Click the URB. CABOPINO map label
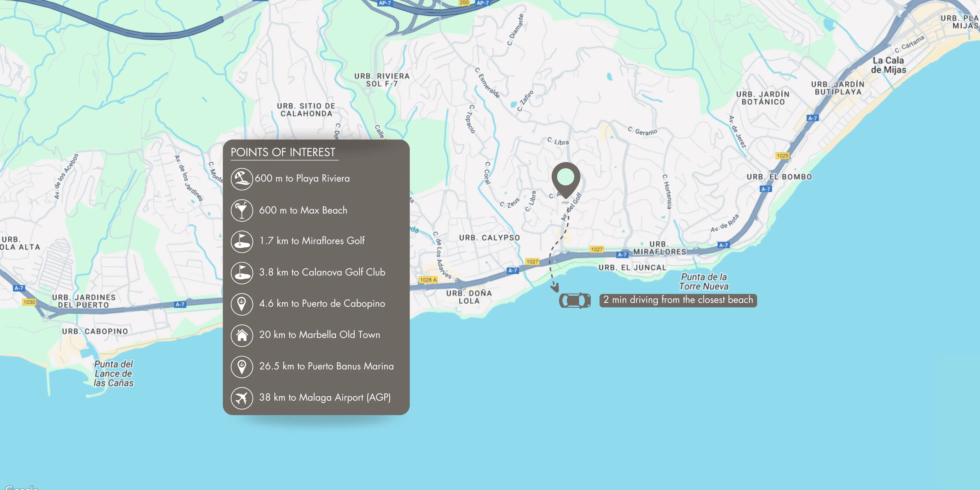The image size is (980, 490). (x=95, y=331)
